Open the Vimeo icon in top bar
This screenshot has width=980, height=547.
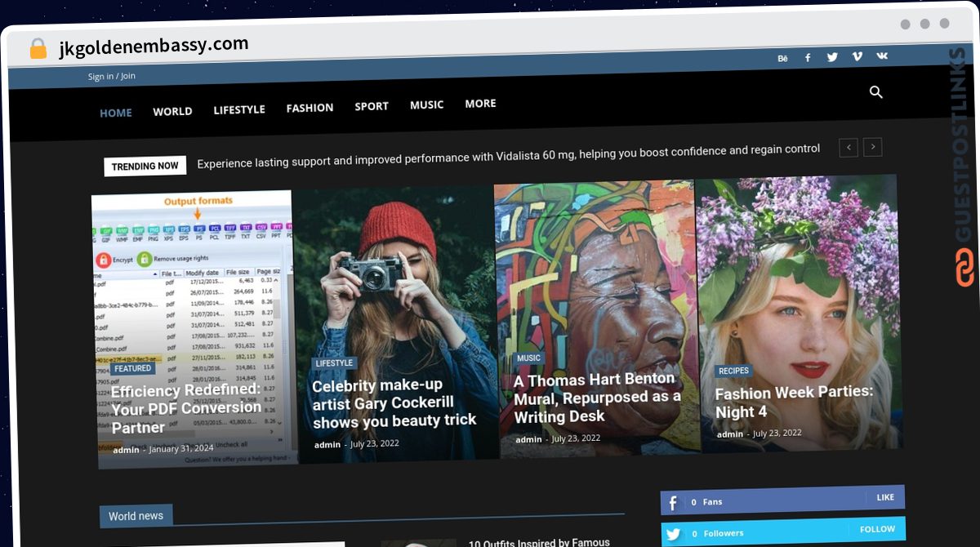pyautogui.click(x=857, y=56)
